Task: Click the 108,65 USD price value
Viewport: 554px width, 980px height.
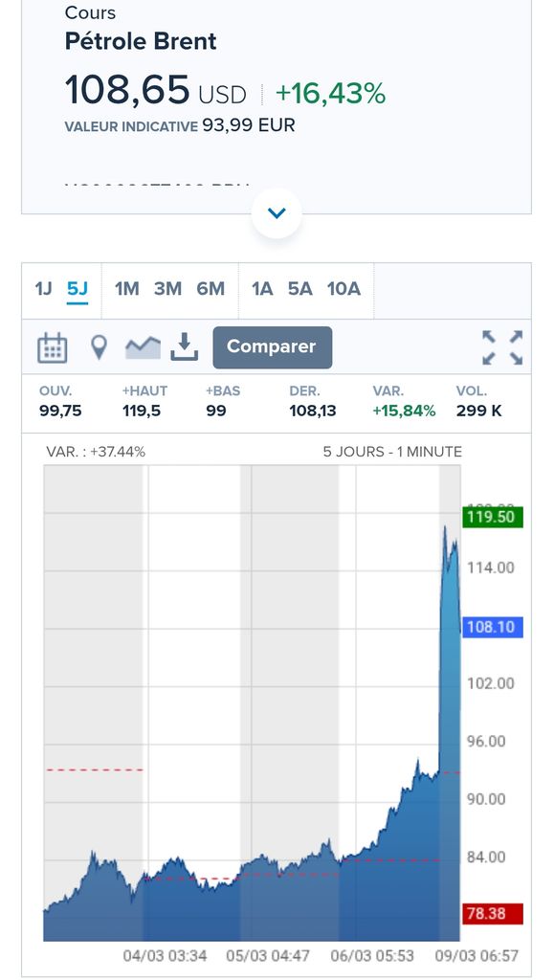Action: coord(156,90)
